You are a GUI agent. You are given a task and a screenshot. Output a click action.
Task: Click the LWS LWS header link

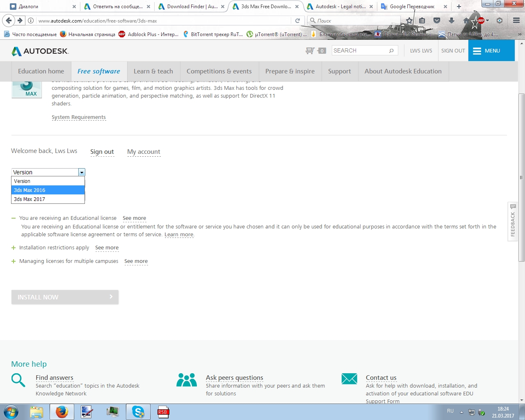[421, 50]
